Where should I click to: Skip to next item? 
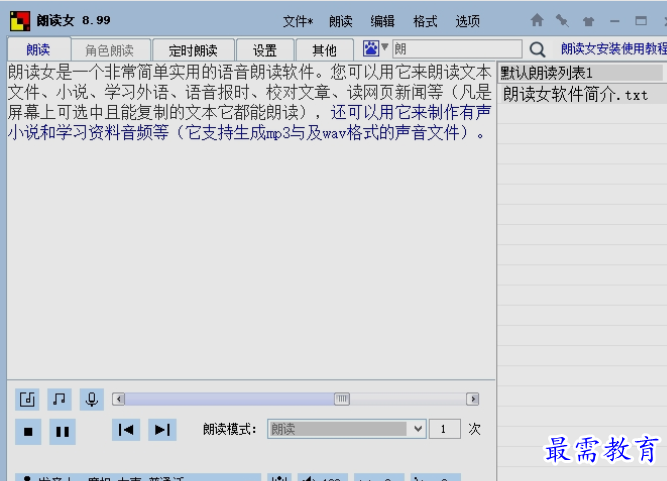162,430
